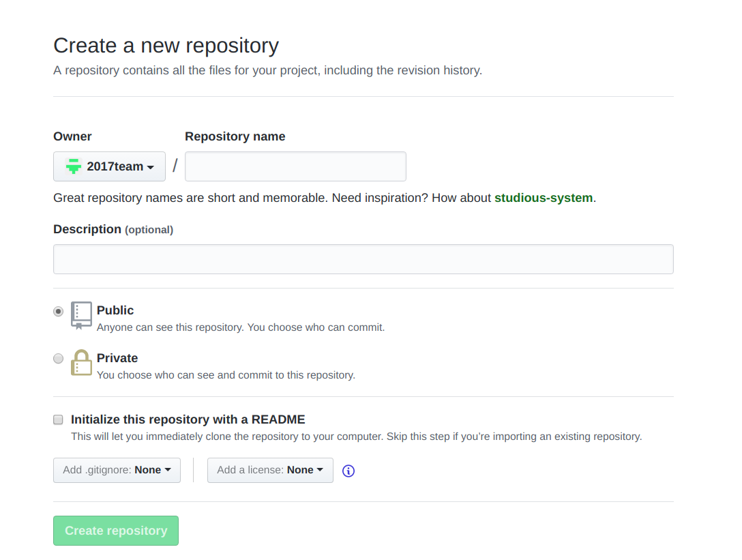Click inside the Repository name field
The height and width of the screenshot is (560, 742).
[295, 166]
